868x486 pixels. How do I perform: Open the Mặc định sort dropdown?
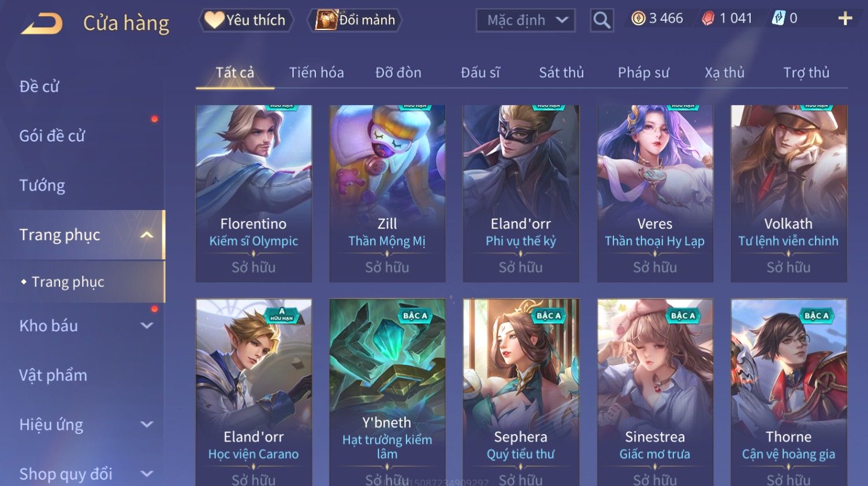(x=526, y=20)
